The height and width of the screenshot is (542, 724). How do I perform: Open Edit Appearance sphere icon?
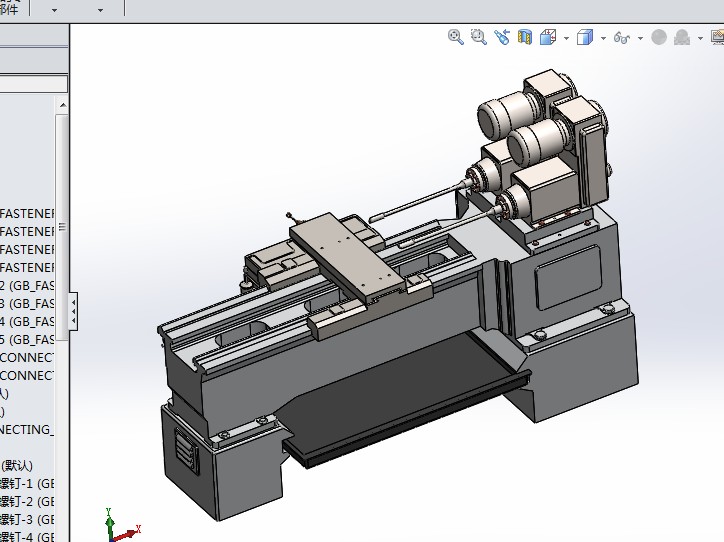tap(659, 37)
